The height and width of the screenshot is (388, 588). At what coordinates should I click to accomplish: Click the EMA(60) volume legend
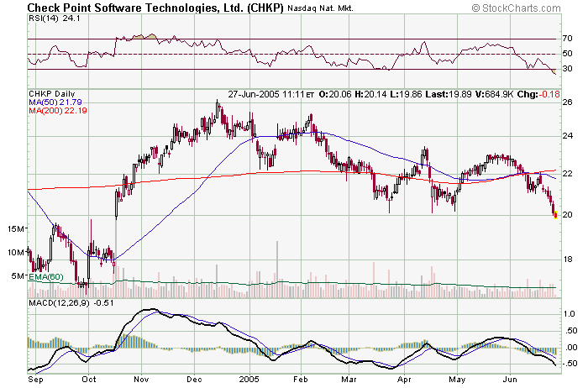point(46,277)
